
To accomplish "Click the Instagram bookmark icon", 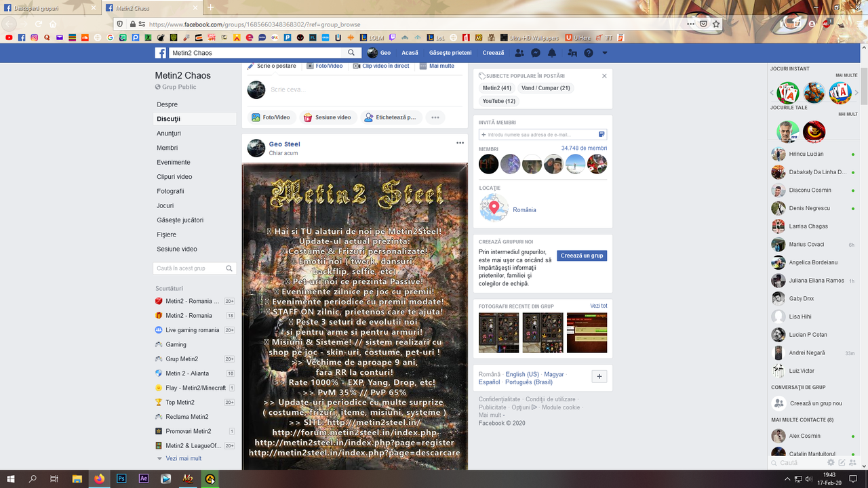I will point(35,37).
